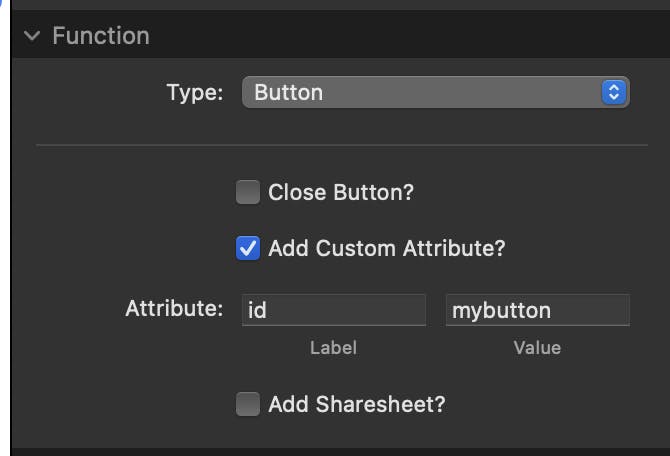Viewport: 670px width, 456px height.
Task: Click the blue checkmark beside Add Custom Attribute
Action: [x=247, y=249]
